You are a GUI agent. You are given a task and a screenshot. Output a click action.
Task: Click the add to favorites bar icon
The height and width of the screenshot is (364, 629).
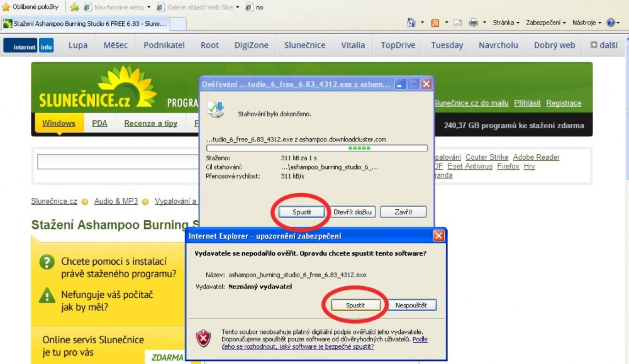74,7
